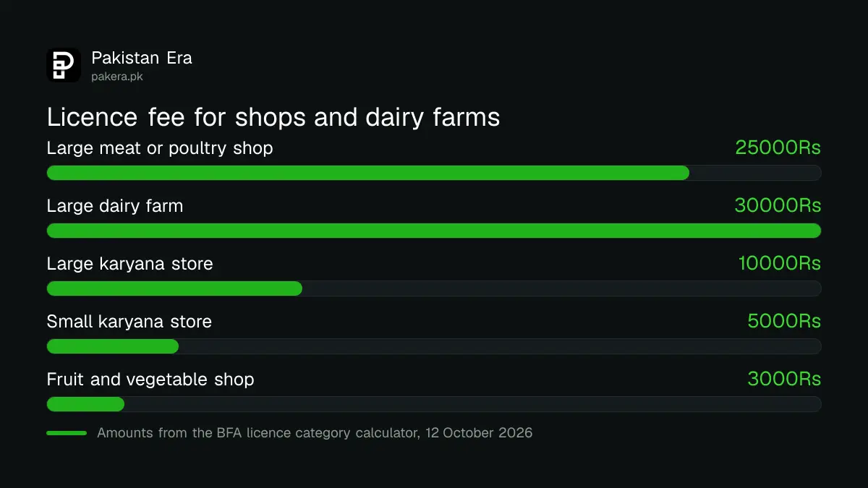Click the Large dairy farm progress bar

[434, 231]
